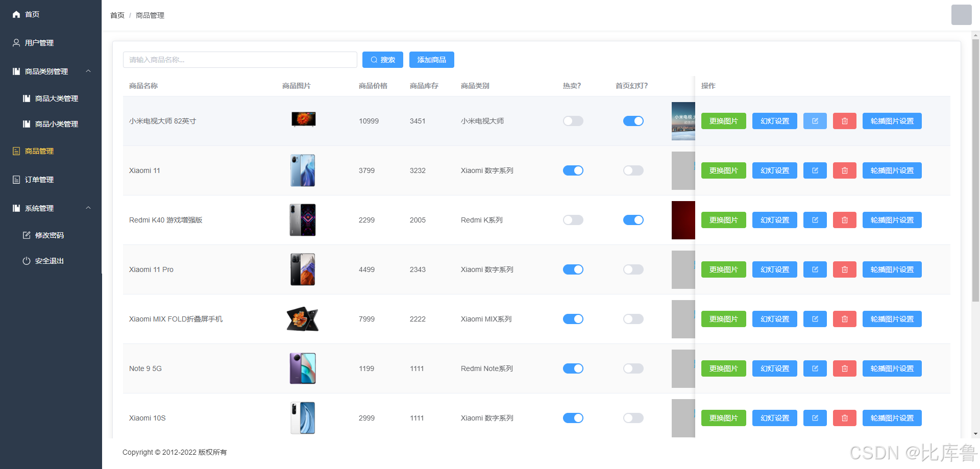Delete Redmi K40 游戏增强版 via trash icon
The image size is (980, 469).
pos(844,220)
